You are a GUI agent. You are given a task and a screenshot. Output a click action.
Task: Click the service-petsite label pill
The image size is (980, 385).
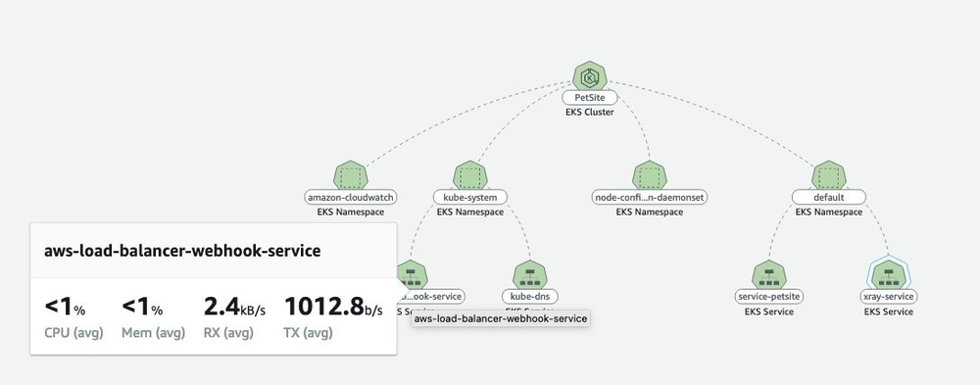[768, 296]
